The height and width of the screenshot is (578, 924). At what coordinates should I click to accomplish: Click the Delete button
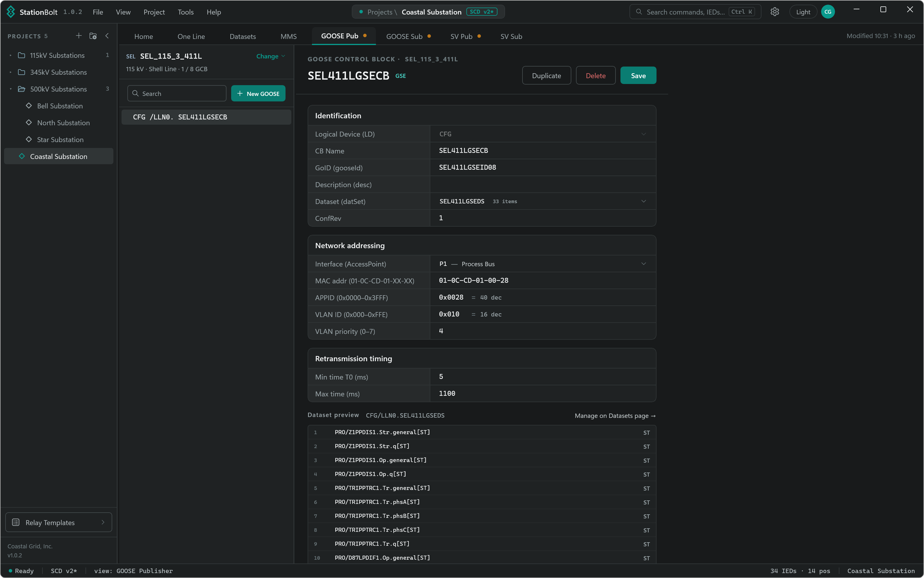(x=595, y=75)
